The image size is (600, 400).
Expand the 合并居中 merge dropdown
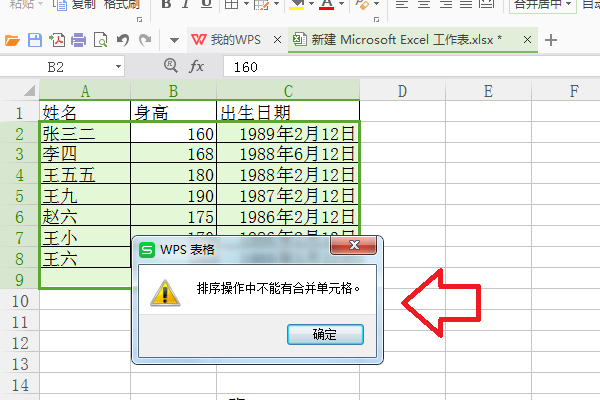(568, 4)
